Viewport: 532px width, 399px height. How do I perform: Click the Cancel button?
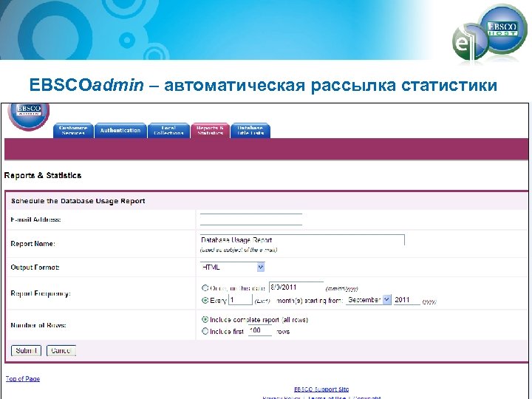61,350
